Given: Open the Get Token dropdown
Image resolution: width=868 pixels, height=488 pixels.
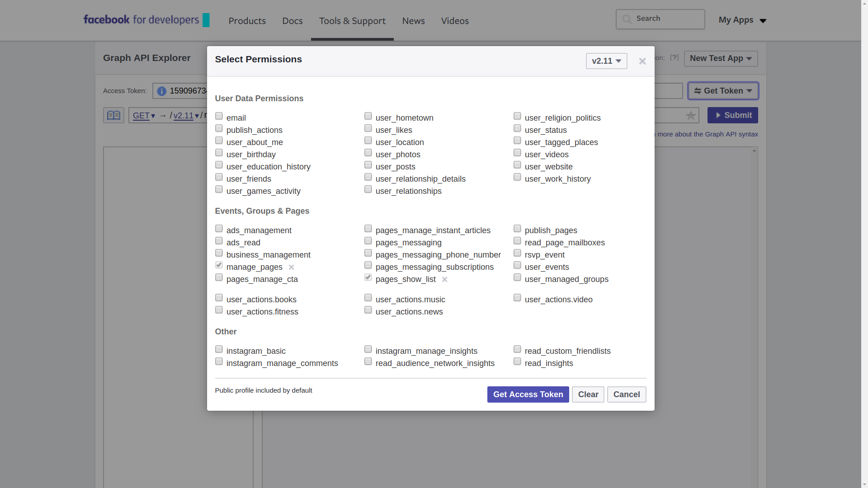Looking at the screenshot, I should point(723,91).
